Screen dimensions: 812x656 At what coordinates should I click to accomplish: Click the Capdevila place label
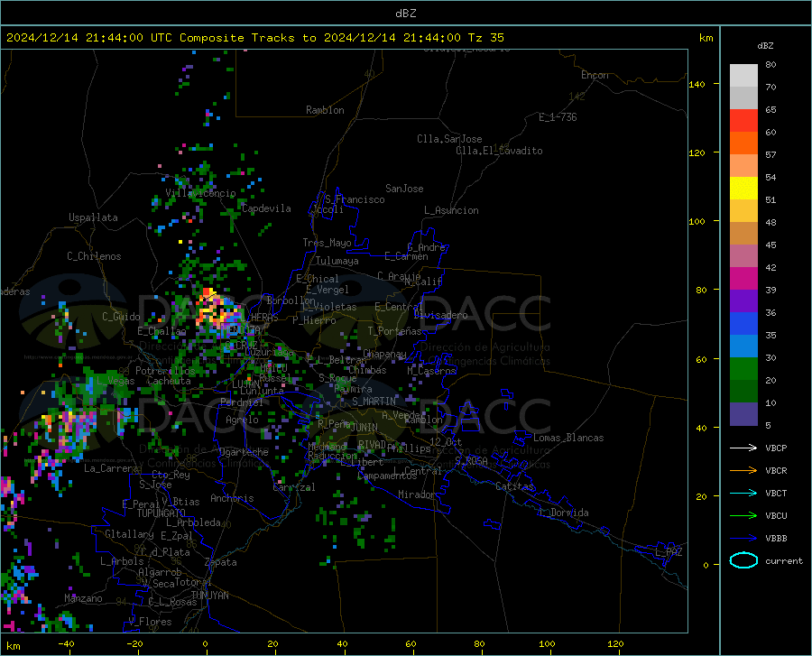tap(266, 208)
